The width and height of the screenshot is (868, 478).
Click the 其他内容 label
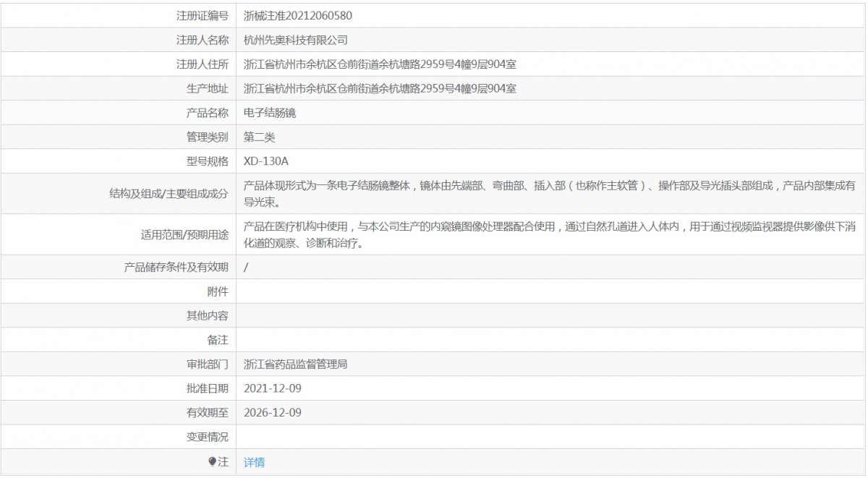(x=208, y=315)
